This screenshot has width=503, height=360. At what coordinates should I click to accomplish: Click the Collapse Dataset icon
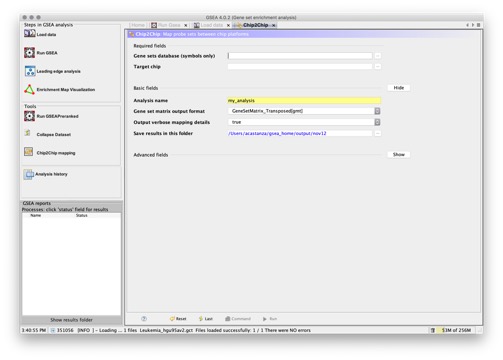click(x=28, y=133)
